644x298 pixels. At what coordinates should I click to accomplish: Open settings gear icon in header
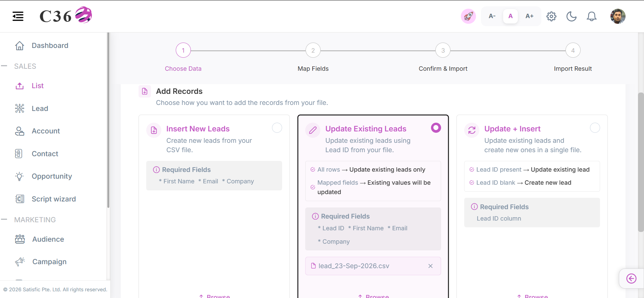(551, 16)
